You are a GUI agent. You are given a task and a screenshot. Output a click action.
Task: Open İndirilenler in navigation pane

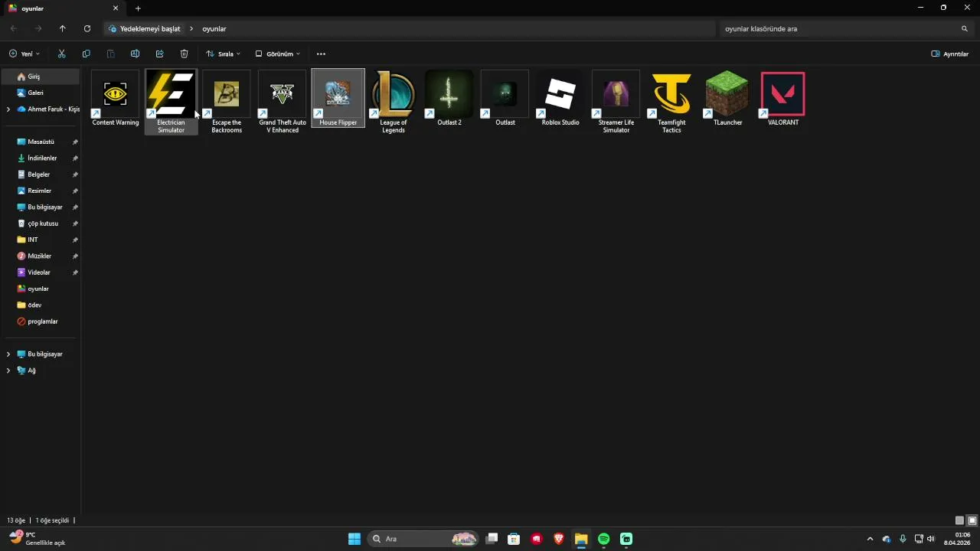pyautogui.click(x=41, y=158)
